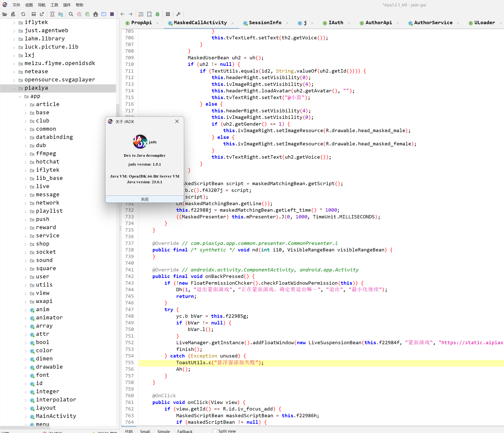Screen dimensions: 504x433
Task: Go to main activity home icon
Action: click(x=96, y=14)
